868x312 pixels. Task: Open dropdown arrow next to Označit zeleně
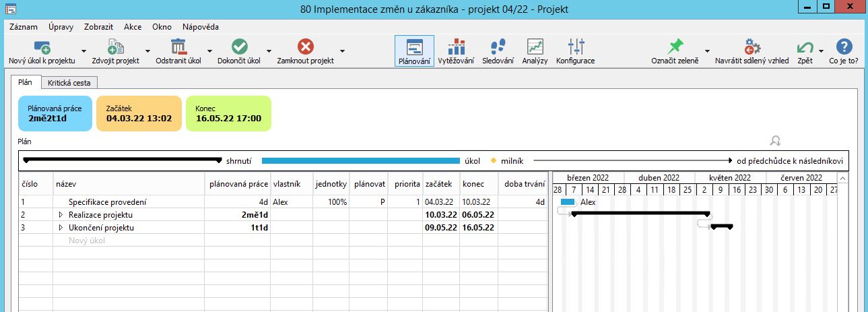click(707, 51)
